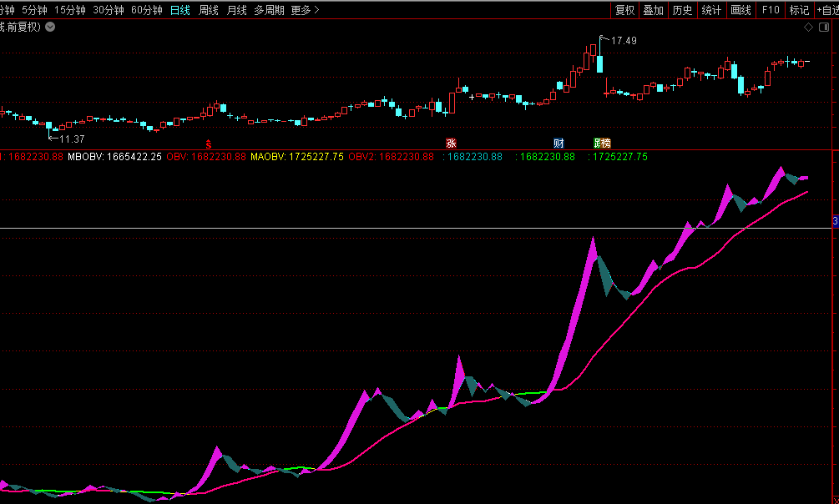Click the red S signal marker
The width and height of the screenshot is (839, 504).
(209, 144)
